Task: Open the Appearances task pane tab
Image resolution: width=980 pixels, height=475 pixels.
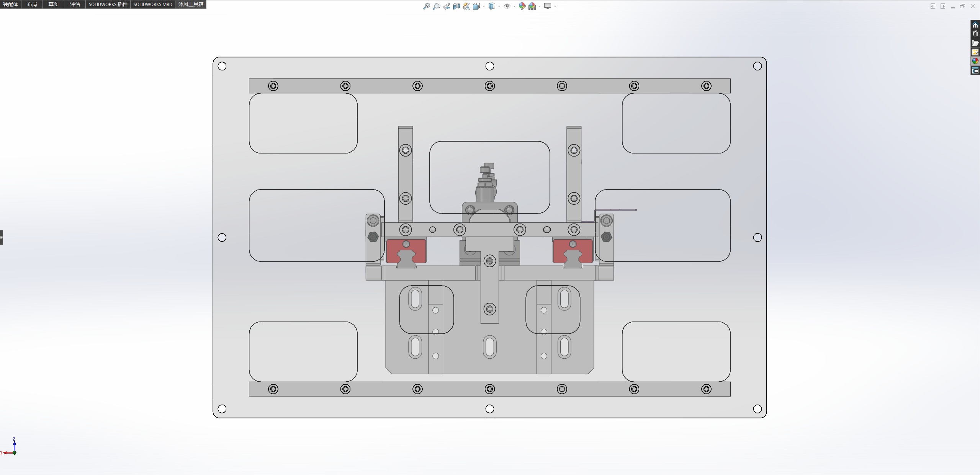Action: tap(975, 61)
